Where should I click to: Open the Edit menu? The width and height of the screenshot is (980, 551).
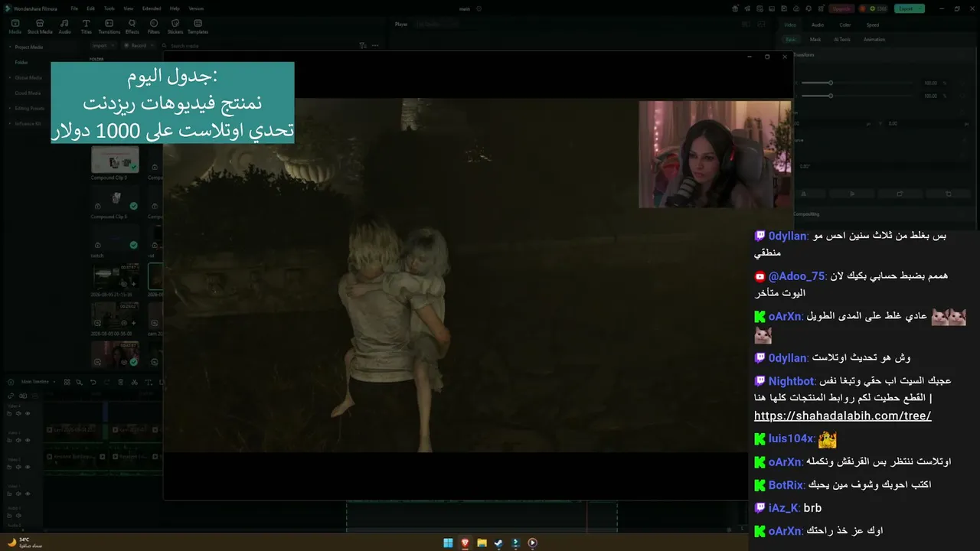[x=91, y=8]
